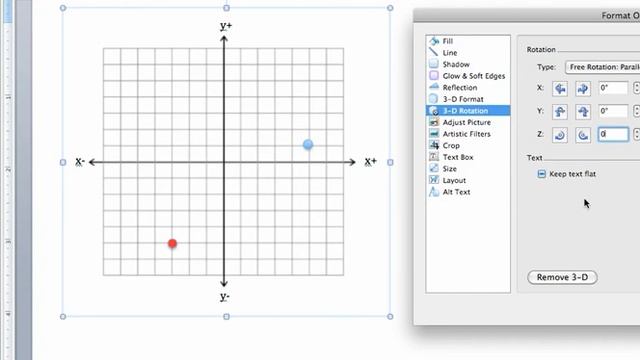Viewport: 640px width, 360px height.
Task: Click the bottom-left selection handle
Action: click(63, 316)
